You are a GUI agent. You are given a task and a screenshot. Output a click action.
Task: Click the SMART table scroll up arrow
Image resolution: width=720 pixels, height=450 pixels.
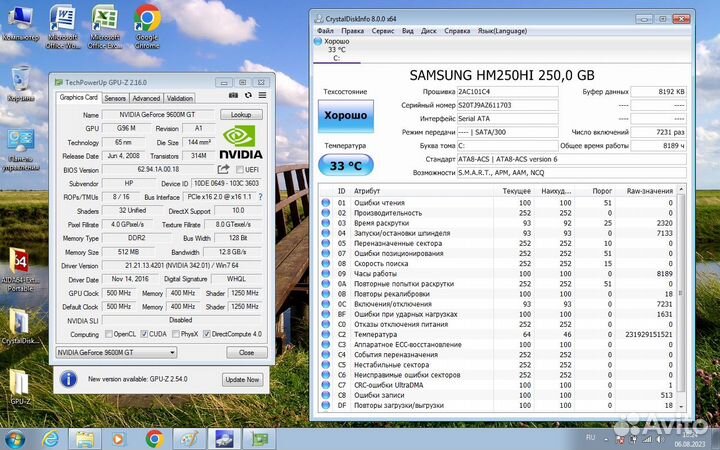pos(681,190)
